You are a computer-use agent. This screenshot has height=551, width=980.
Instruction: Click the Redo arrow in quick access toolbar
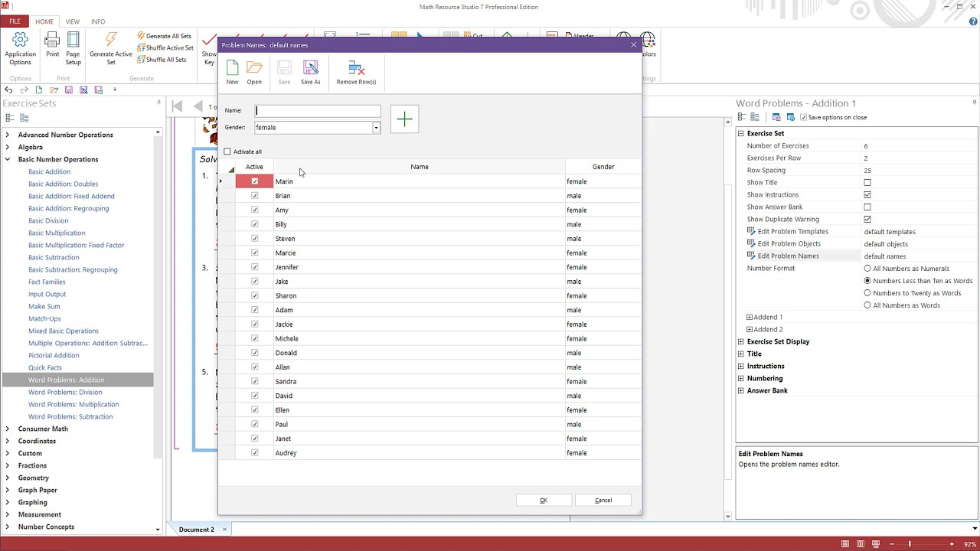24,90
